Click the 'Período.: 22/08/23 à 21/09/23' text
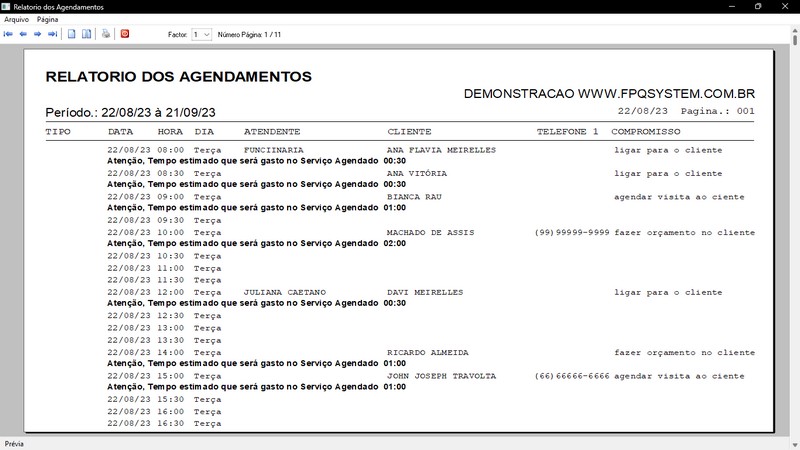The width and height of the screenshot is (800, 450). [x=131, y=112]
